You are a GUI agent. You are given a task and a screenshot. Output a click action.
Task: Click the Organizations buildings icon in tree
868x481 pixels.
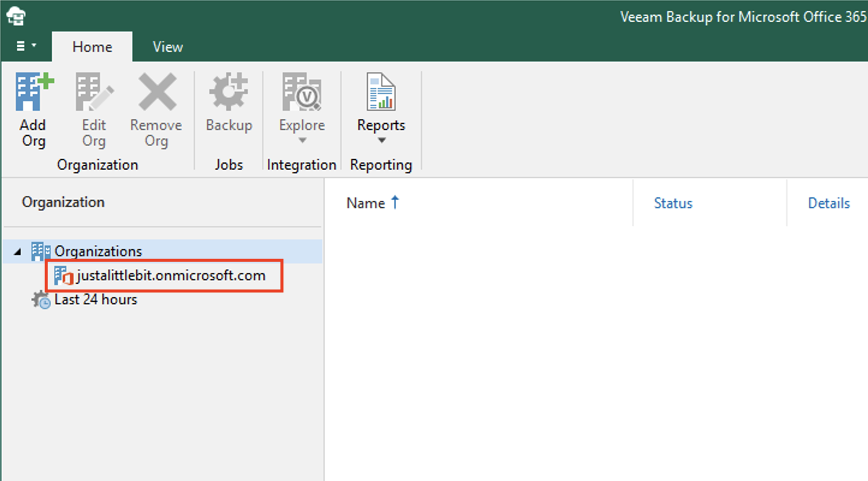41,251
